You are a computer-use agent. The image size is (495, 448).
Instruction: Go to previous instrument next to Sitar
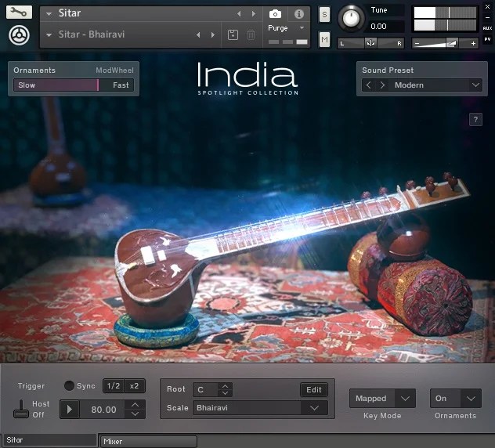pos(239,13)
